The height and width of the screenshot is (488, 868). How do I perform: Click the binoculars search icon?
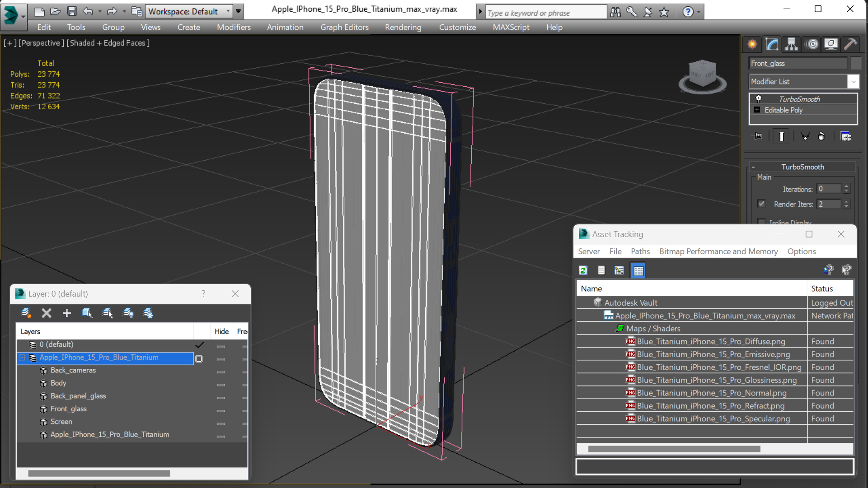(x=615, y=12)
